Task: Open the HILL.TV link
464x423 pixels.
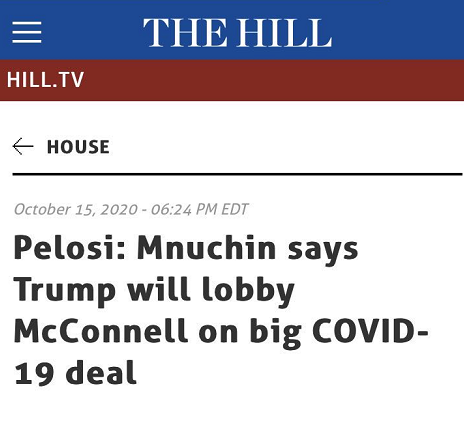Action: (x=45, y=80)
